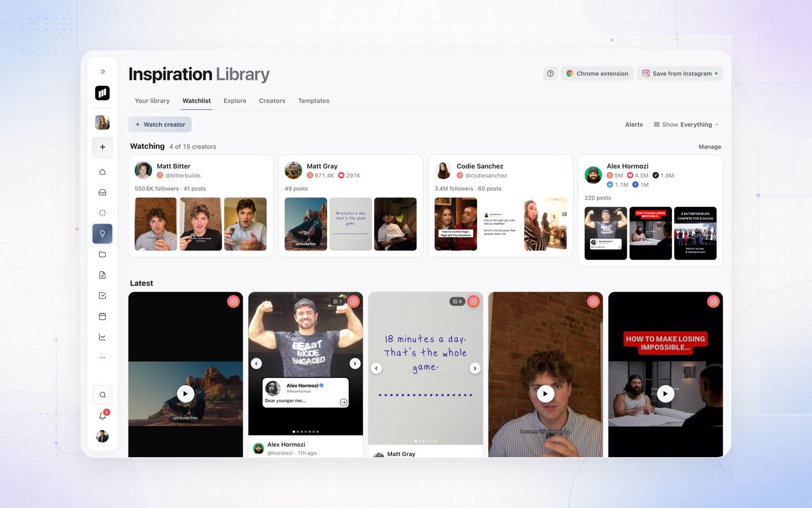The height and width of the screenshot is (508, 812).
Task: Select the Watchlist tab
Action: (x=196, y=101)
